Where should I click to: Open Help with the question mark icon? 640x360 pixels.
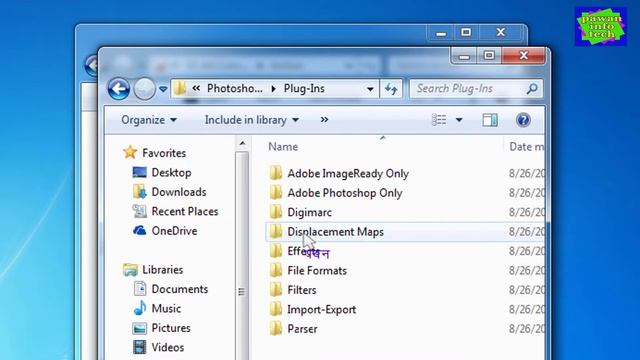tap(523, 120)
